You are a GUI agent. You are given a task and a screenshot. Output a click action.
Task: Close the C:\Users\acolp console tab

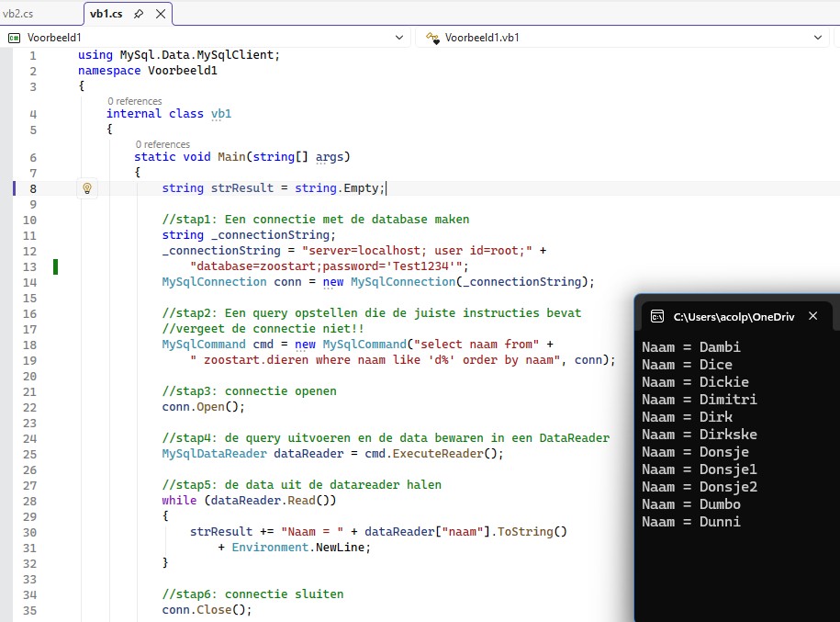coord(812,316)
